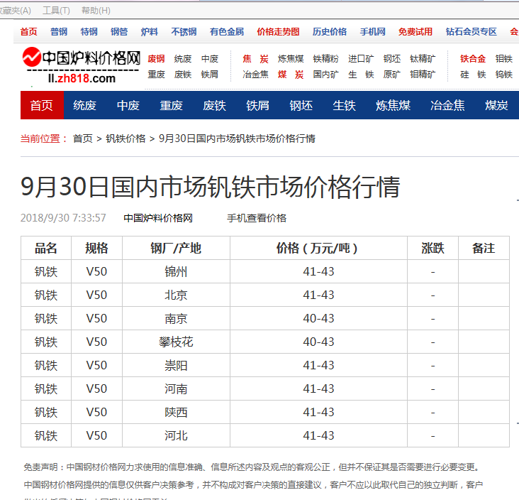Image resolution: width=519 pixels, height=500 pixels.
Task: Click the red 废钢 quick link
Action: click(156, 59)
